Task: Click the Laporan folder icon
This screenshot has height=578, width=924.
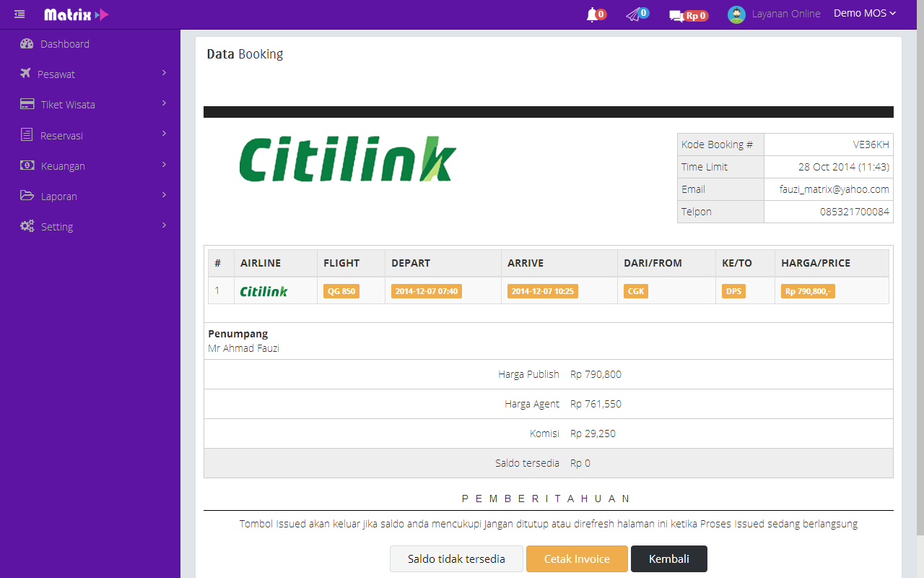Action: pyautogui.click(x=27, y=196)
